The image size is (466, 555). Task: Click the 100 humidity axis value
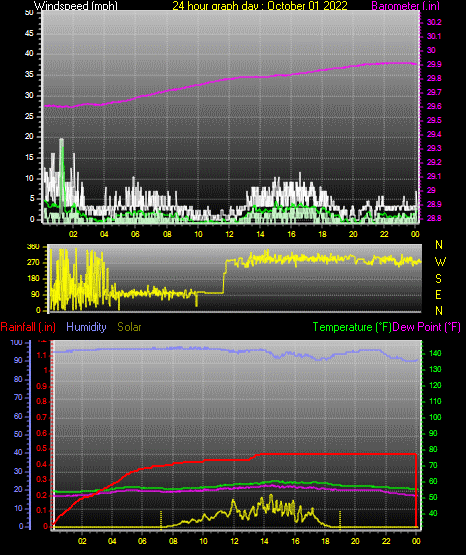pyautogui.click(x=16, y=342)
